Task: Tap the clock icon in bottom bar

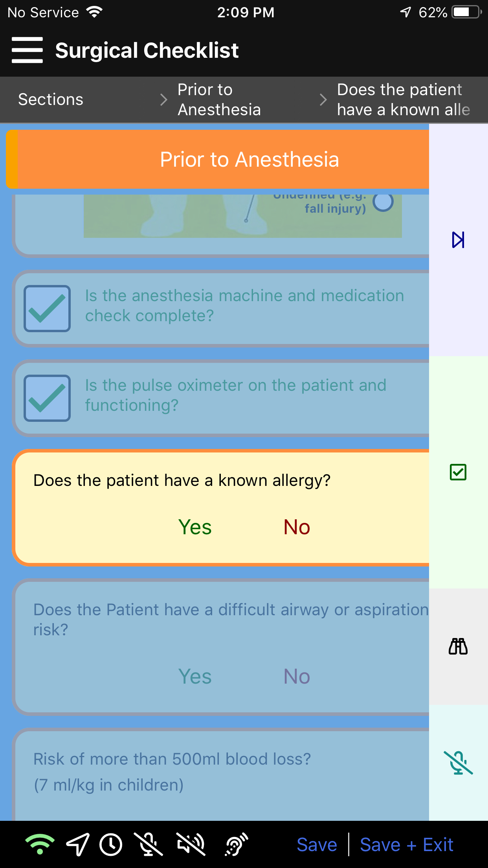Action: pos(111,844)
